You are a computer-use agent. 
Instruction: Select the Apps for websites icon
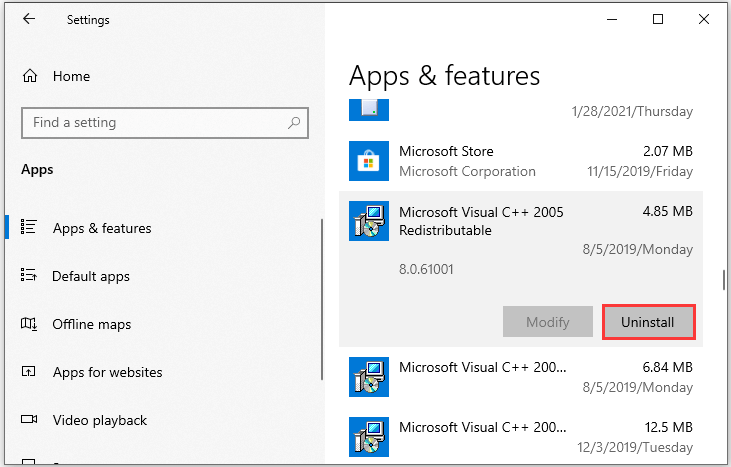click(x=28, y=371)
